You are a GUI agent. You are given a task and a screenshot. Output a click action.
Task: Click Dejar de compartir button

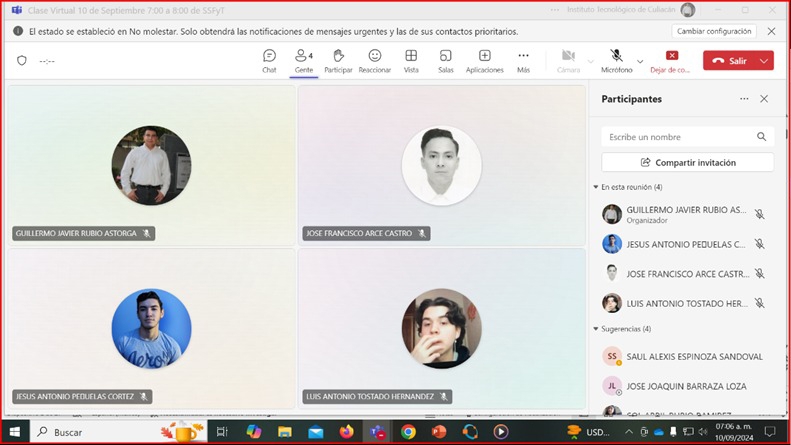coord(670,61)
